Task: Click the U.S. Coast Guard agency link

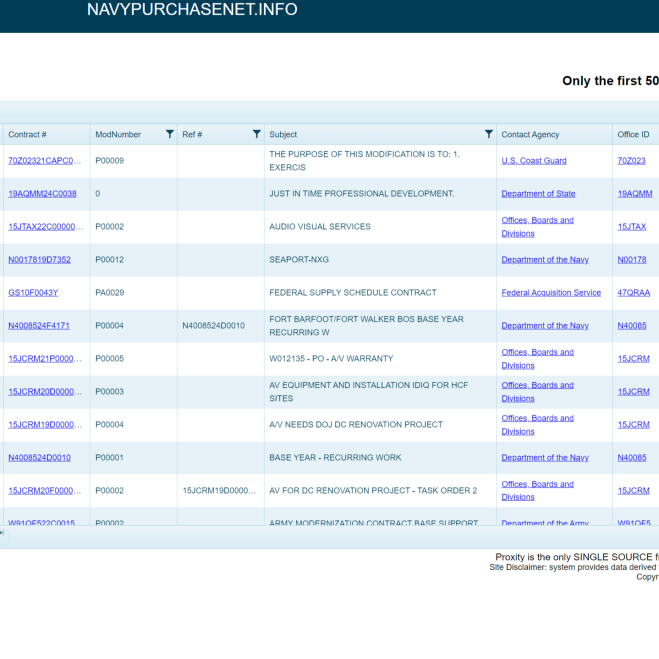Action: 534,161
